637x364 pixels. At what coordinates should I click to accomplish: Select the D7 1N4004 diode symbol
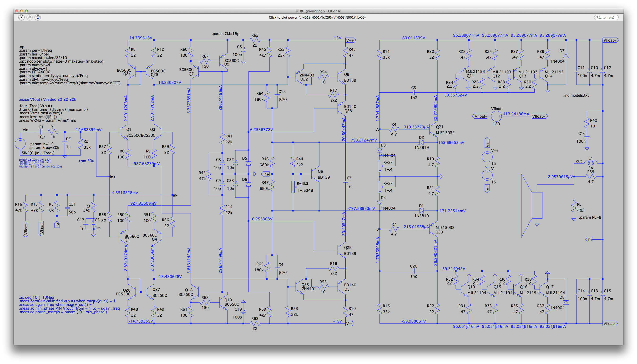[566, 56]
